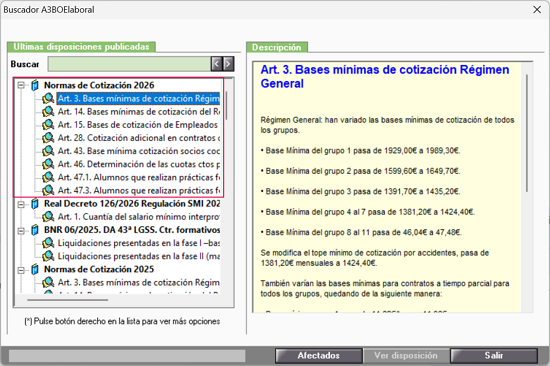Click the magnifier icon beside Art. 14 under Normas 2026

click(x=48, y=112)
